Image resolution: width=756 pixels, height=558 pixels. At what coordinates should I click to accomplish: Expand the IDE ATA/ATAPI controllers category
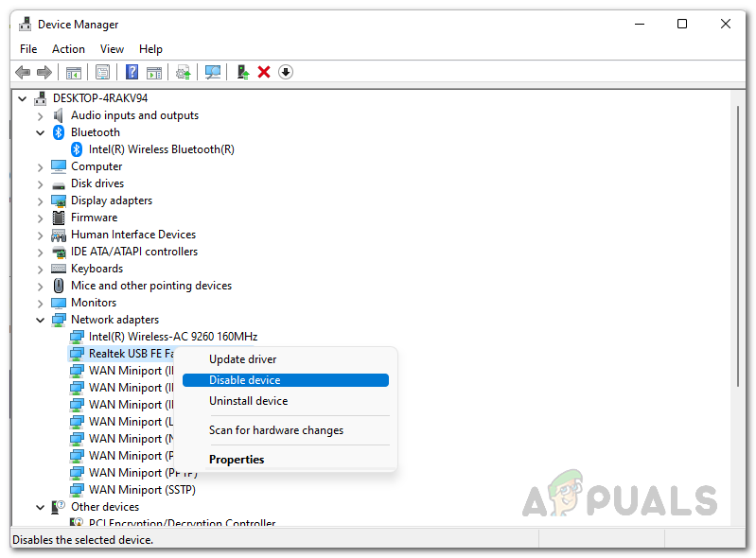tap(40, 252)
